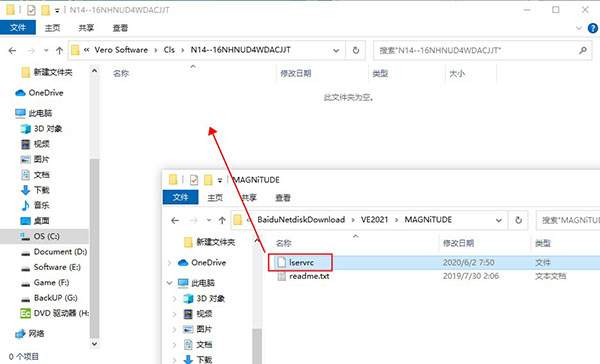Sort by 类型 column in N14 window
The height and width of the screenshot is (364, 600).
380,73
